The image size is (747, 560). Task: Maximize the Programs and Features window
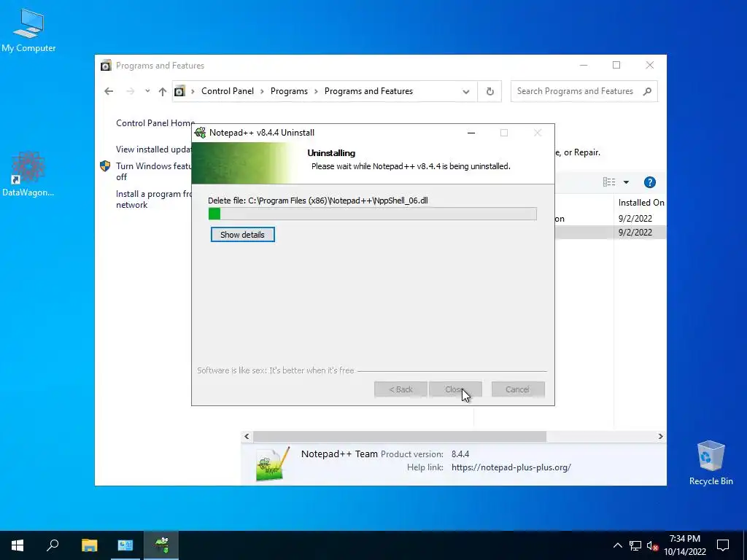pos(616,65)
